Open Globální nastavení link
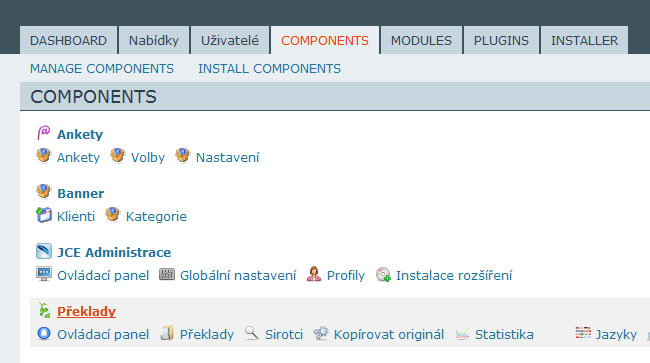 point(238,276)
